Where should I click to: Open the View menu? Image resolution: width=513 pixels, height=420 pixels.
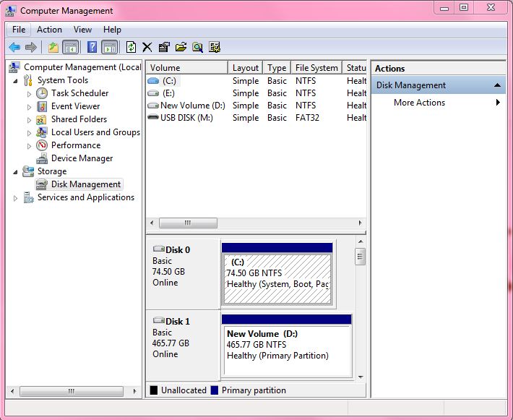[82, 30]
